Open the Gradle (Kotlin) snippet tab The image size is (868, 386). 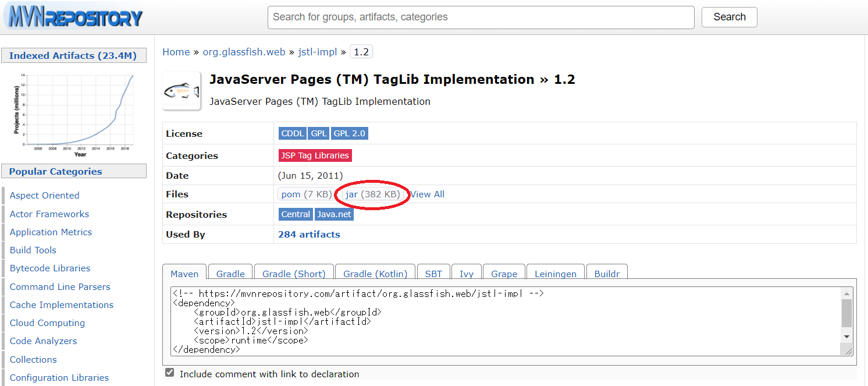pyautogui.click(x=375, y=273)
